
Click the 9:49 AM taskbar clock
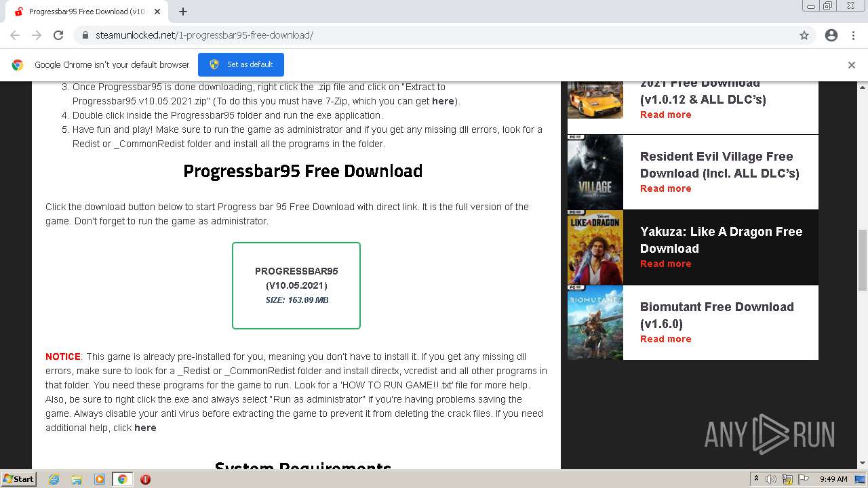pyautogui.click(x=833, y=479)
